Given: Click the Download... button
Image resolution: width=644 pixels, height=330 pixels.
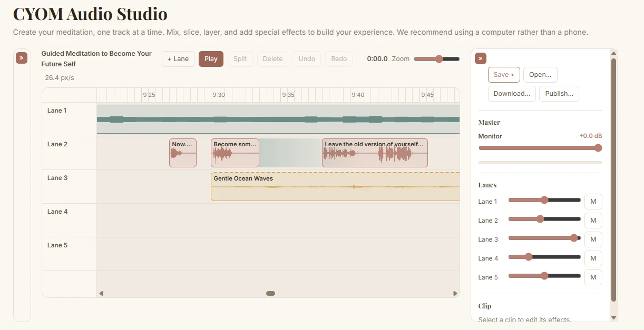Looking at the screenshot, I should (x=512, y=94).
